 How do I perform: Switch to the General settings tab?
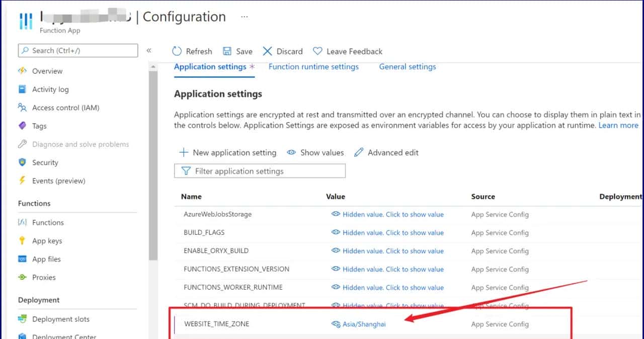pos(408,66)
